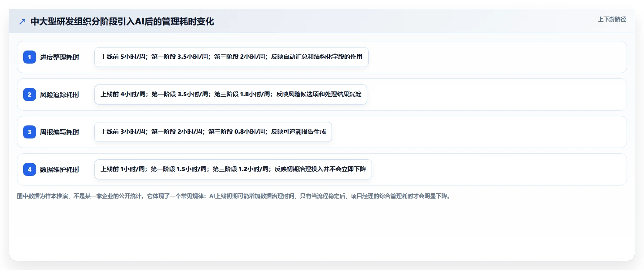
Task: Select the number 4 badge for 数据维护耗时
Action: point(30,169)
